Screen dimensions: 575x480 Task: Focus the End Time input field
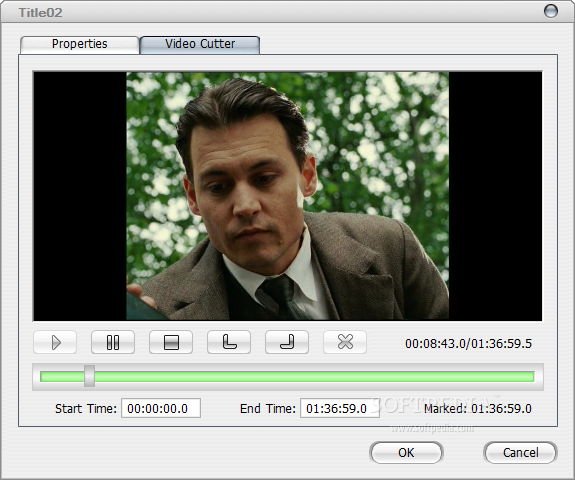(x=340, y=408)
